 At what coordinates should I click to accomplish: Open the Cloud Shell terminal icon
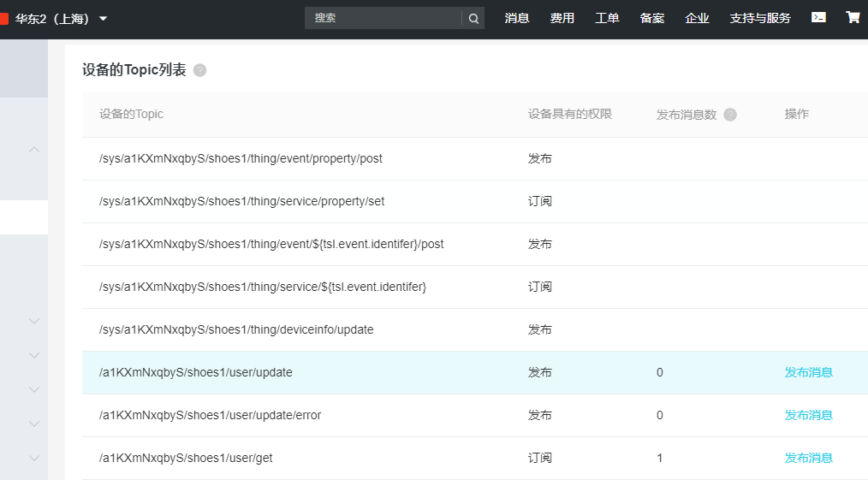pos(818,17)
